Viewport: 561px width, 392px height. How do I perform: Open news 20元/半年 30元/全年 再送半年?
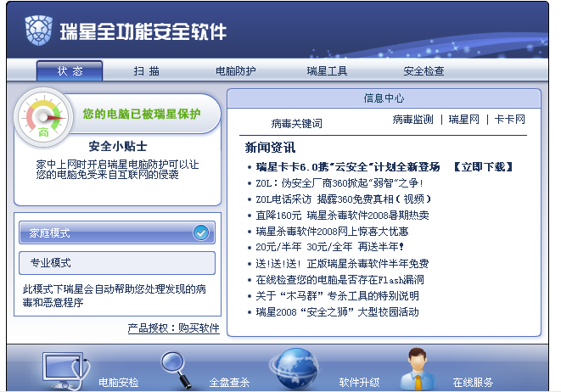[x=329, y=247]
